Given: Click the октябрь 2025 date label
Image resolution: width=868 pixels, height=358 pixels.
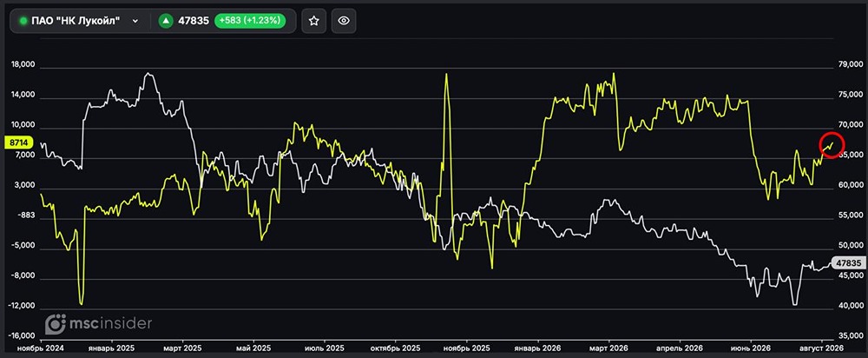Looking at the screenshot, I should click(x=396, y=348).
